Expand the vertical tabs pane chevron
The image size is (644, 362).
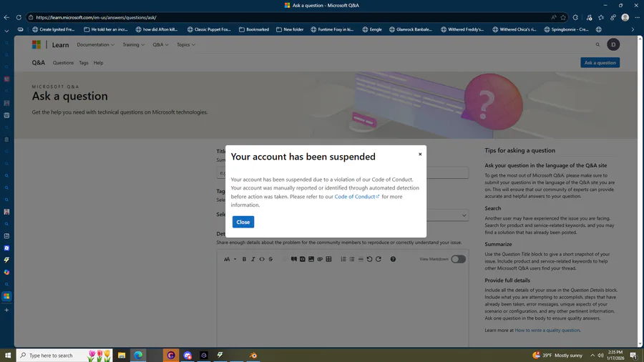(6, 30)
